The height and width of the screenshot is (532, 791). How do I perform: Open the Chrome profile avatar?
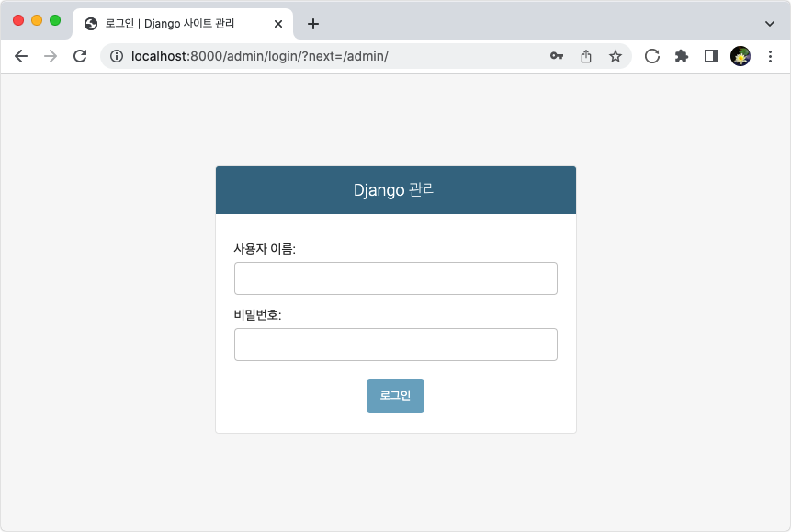740,56
